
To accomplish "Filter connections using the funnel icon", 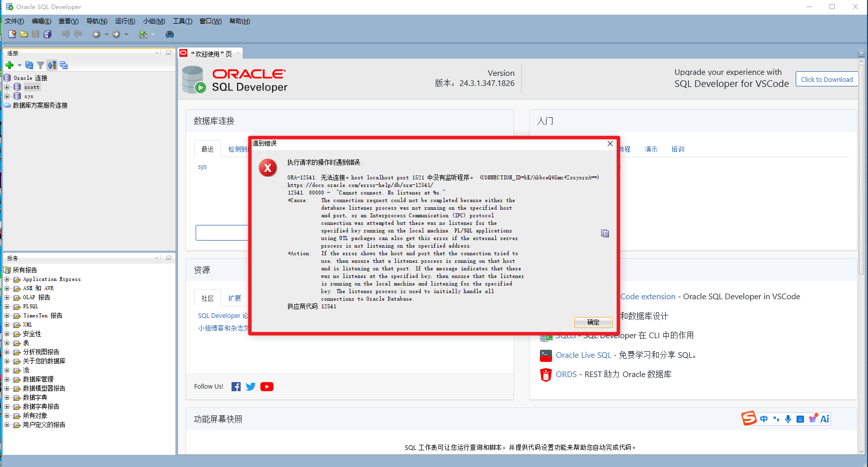I will (40, 65).
